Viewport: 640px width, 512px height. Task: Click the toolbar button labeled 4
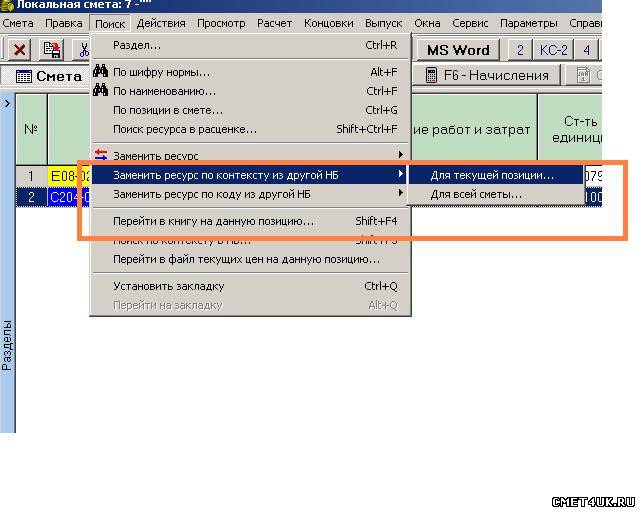coord(587,50)
